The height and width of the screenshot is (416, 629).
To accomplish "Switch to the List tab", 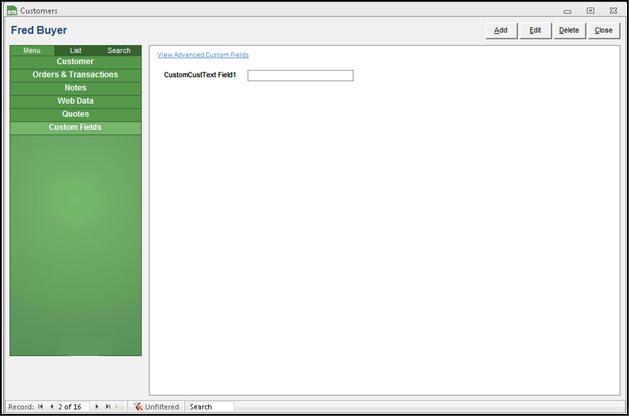I will tap(76, 50).
